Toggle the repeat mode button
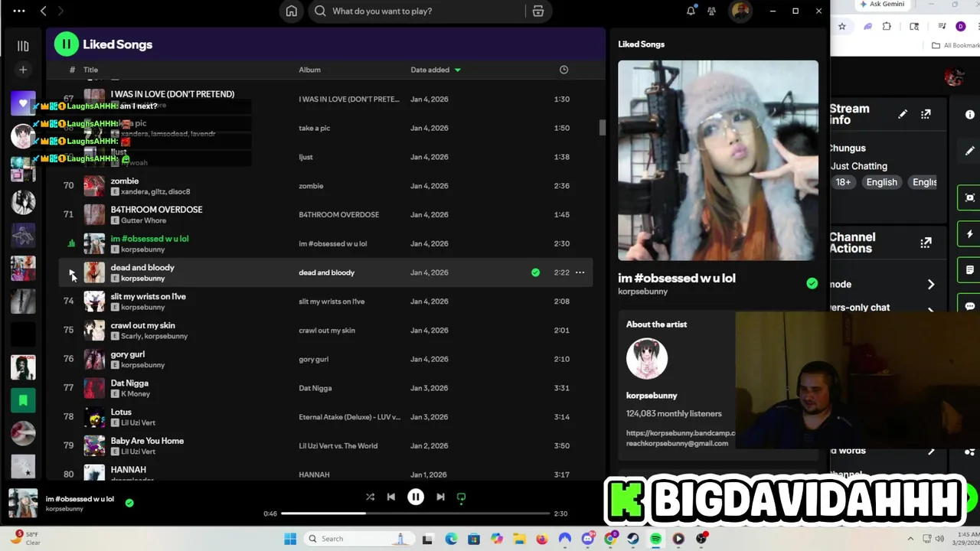980x551 pixels. coord(461,497)
